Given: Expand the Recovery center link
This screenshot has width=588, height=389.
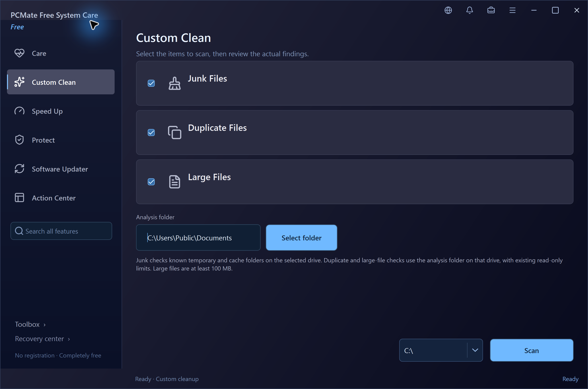Looking at the screenshot, I should (42, 339).
